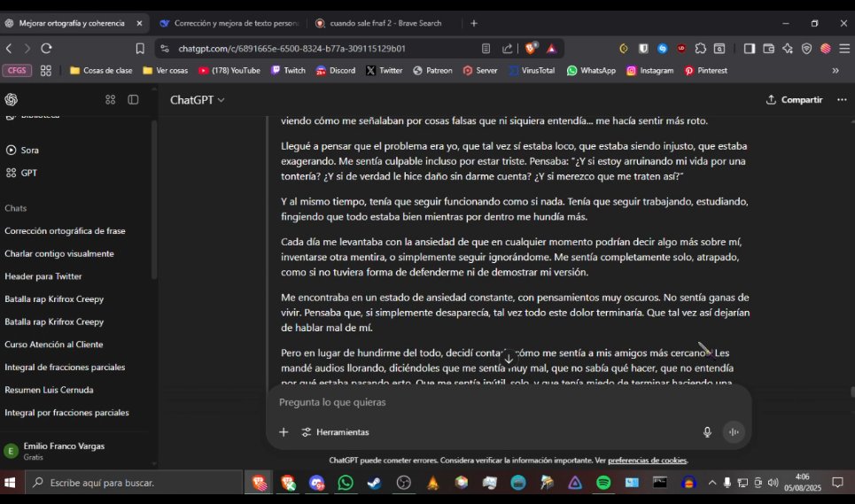Toggle the sidebar collapse icon
This screenshot has height=504, width=855.
tap(133, 100)
